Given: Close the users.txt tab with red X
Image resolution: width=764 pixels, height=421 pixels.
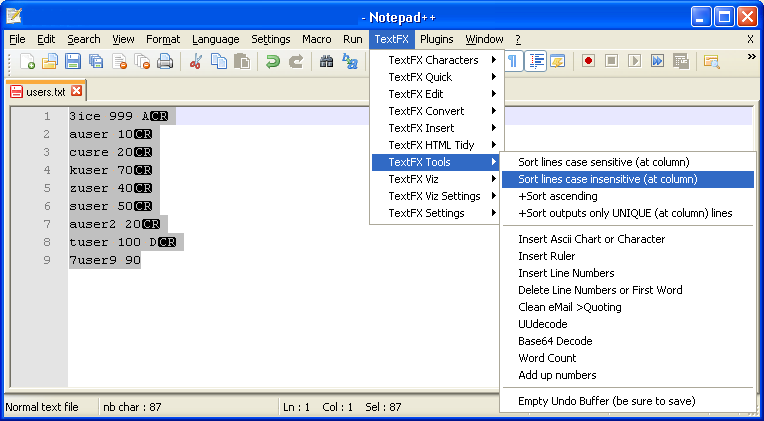Looking at the screenshot, I should click(x=76, y=91).
